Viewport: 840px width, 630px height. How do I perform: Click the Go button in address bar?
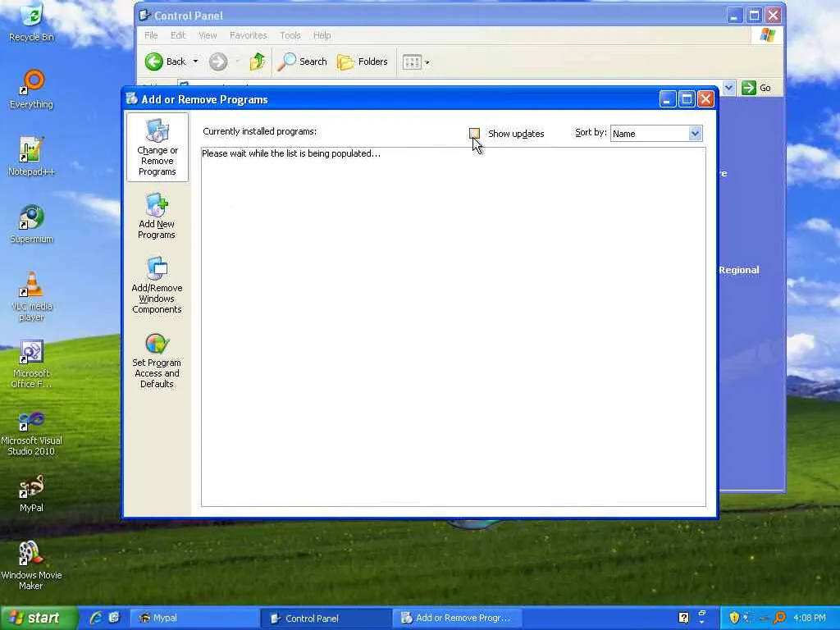click(756, 88)
